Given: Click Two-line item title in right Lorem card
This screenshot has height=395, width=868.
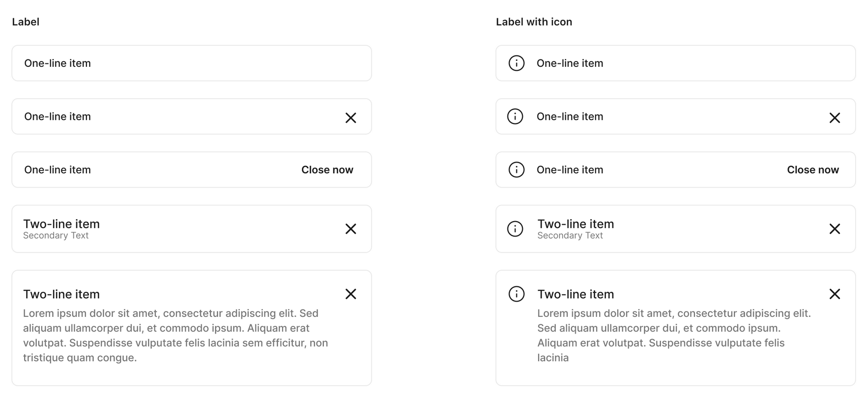Looking at the screenshot, I should 576,294.
